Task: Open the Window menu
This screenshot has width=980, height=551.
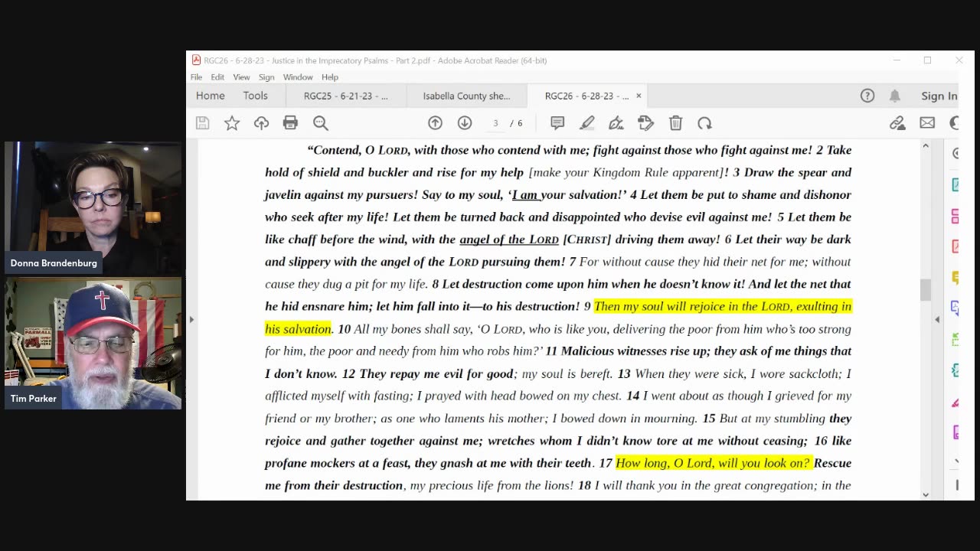Action: 298,77
